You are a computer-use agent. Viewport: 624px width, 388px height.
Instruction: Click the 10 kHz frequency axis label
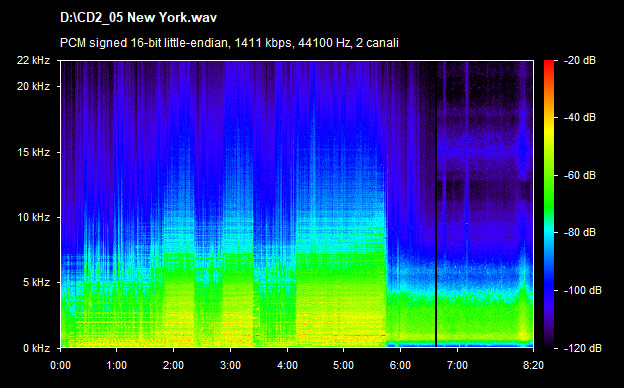[33, 217]
